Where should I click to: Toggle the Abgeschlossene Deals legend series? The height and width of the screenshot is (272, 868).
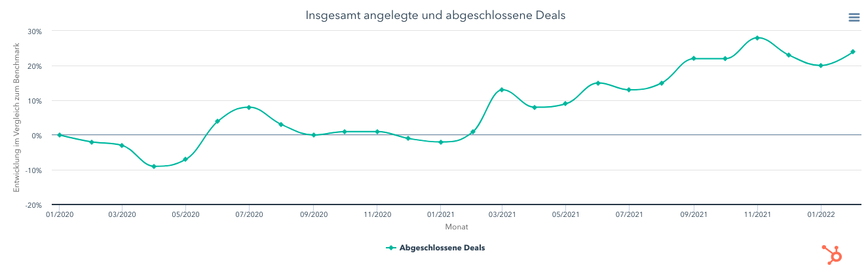pyautogui.click(x=442, y=248)
